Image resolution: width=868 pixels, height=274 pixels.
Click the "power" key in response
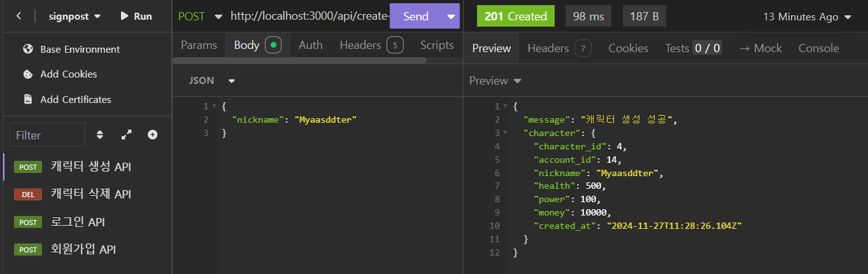(x=552, y=200)
